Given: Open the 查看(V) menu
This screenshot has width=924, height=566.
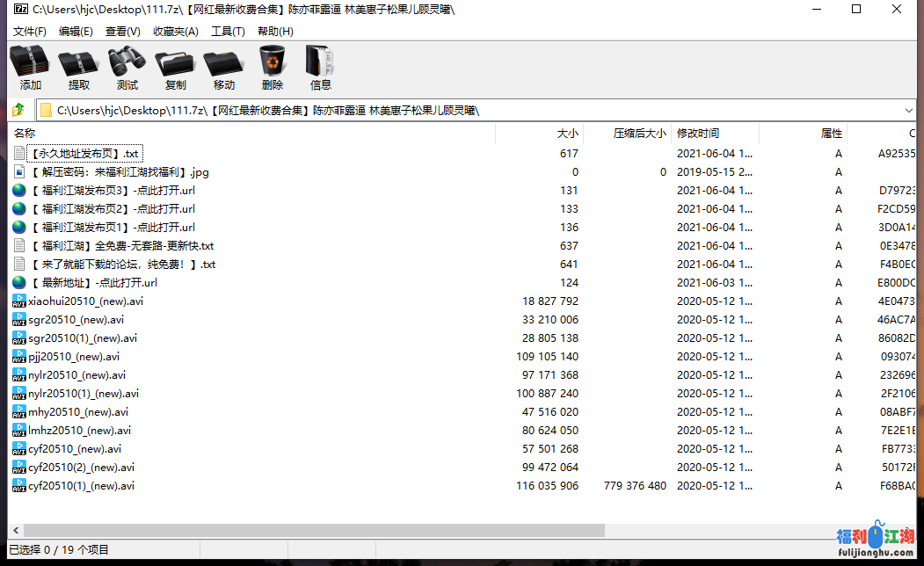Looking at the screenshot, I should point(122,32).
